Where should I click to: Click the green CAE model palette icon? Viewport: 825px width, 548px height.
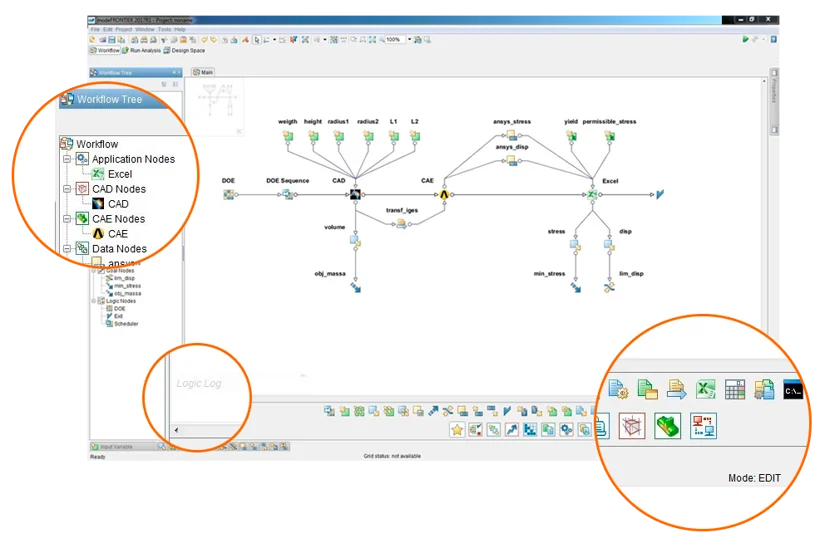point(668,425)
